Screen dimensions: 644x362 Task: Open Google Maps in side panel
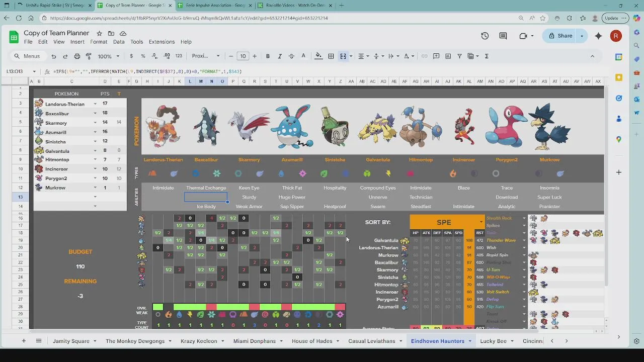(619, 139)
